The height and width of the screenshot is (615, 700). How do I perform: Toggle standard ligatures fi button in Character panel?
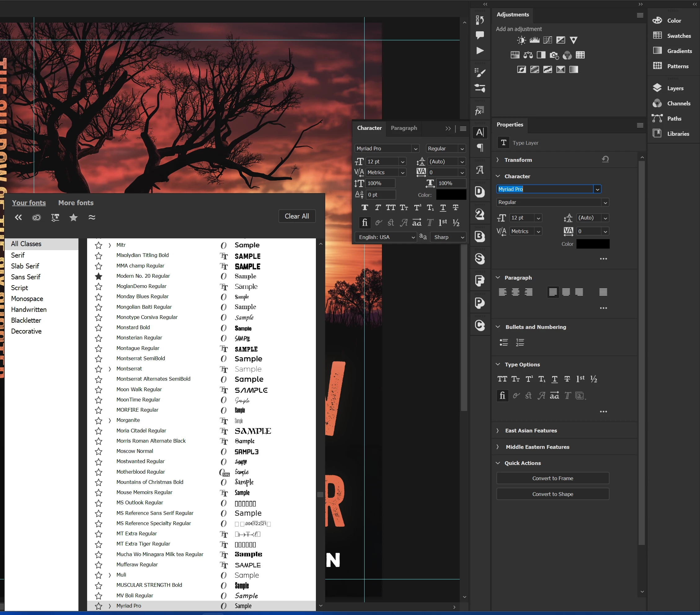point(365,223)
